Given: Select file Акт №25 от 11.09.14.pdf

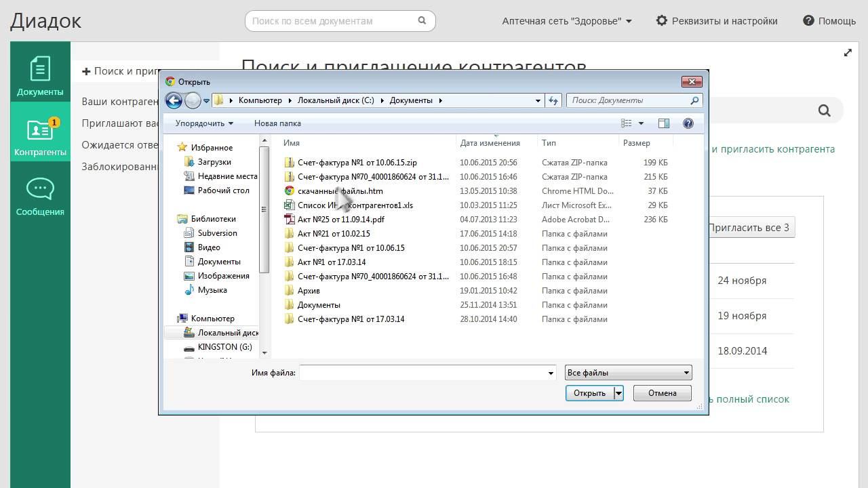Looking at the screenshot, I should coord(334,220).
